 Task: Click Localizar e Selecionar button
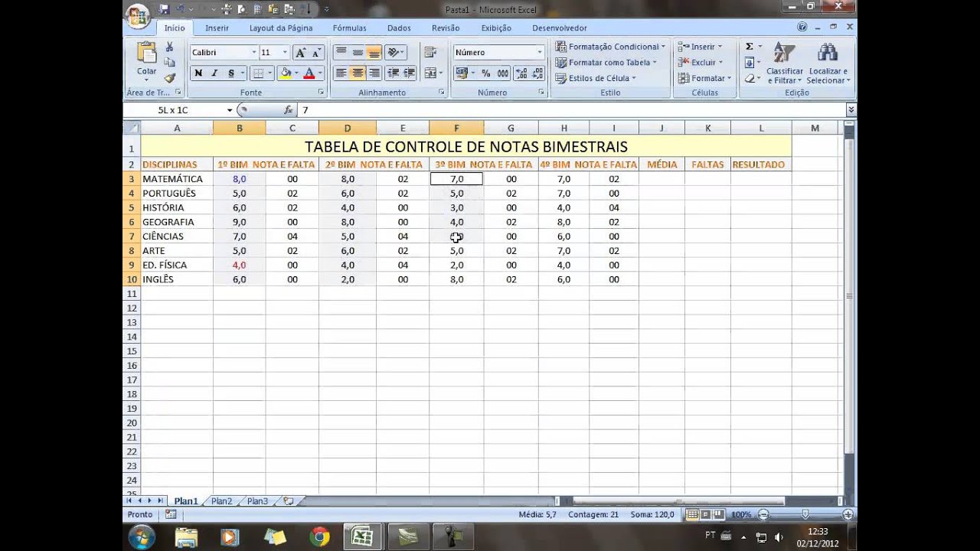coord(828,63)
